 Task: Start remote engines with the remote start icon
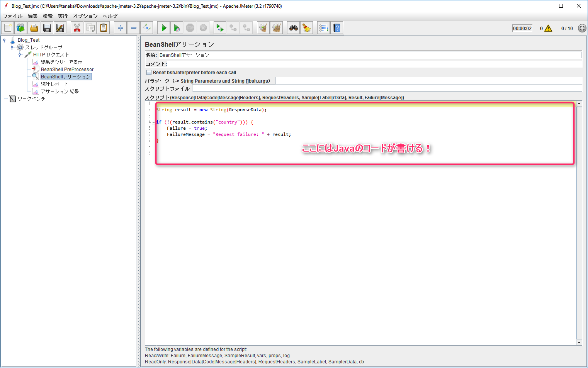click(x=220, y=28)
